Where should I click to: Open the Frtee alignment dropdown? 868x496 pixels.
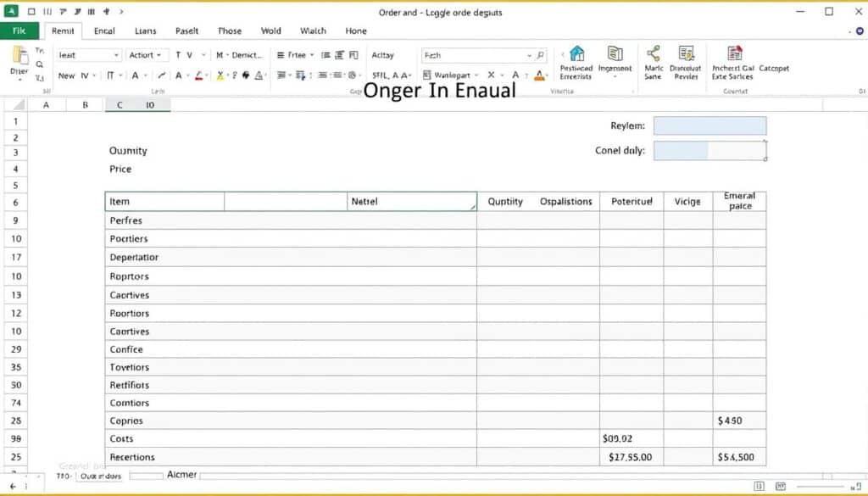(295, 55)
